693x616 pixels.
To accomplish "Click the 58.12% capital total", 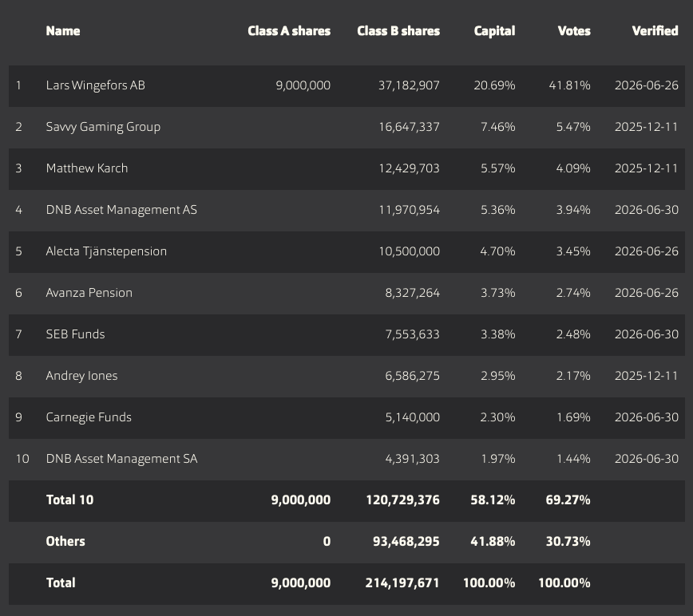I will 493,500.
